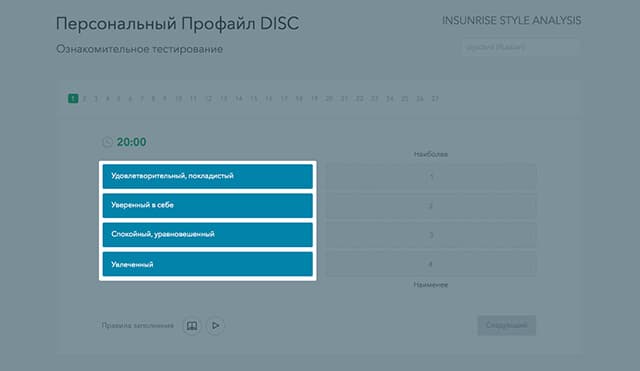Go to question 1 in pagination

73,98
